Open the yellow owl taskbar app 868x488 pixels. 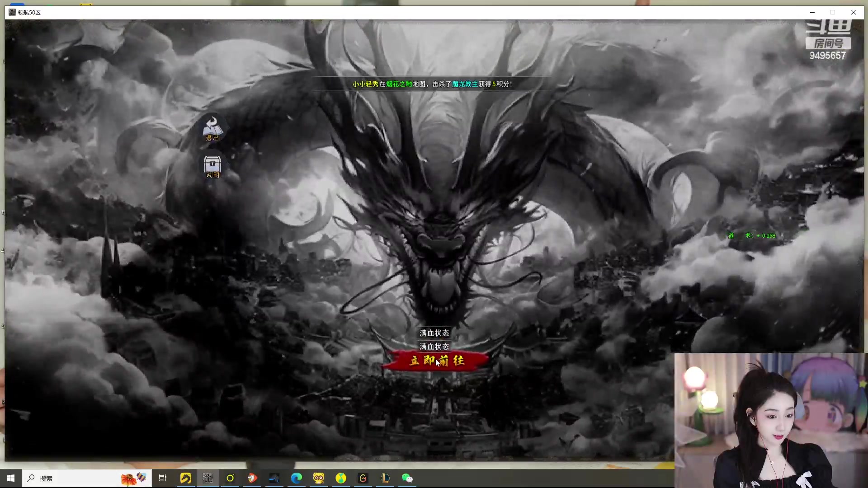click(x=318, y=478)
